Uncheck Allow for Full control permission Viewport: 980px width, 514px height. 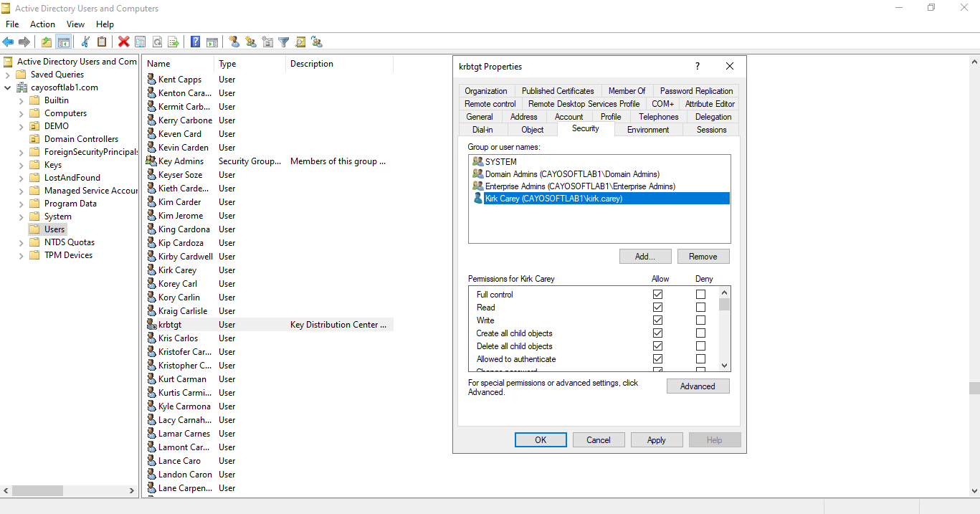coord(657,295)
